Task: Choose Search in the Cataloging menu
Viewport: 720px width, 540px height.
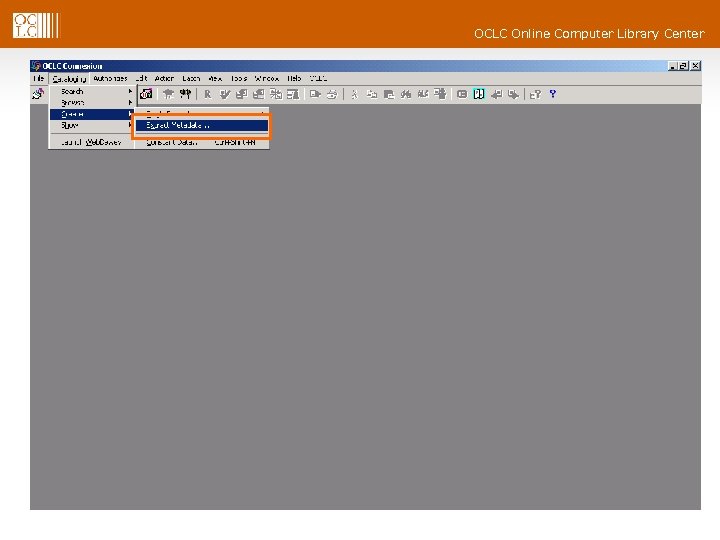Action: click(92, 91)
